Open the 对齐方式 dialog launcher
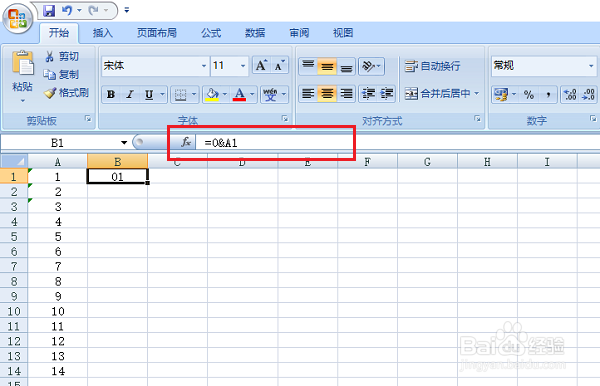Viewport: 600px width, 386px height. click(x=478, y=119)
